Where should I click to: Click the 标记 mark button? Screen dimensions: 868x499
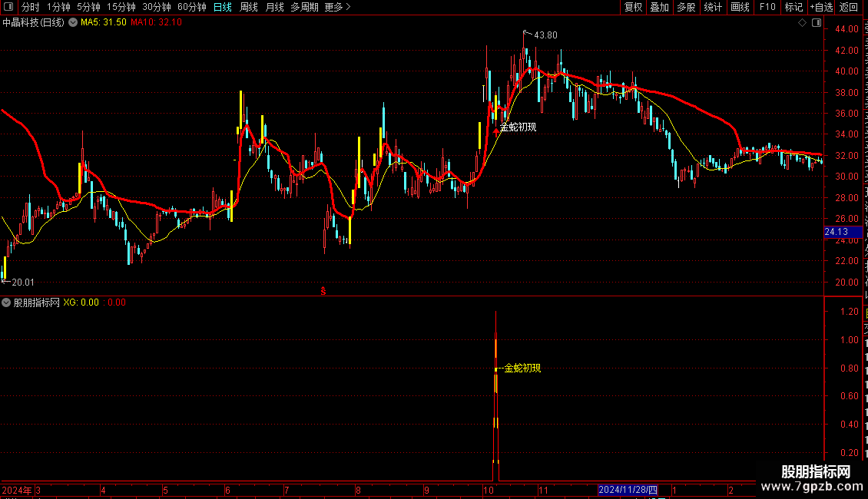click(793, 7)
